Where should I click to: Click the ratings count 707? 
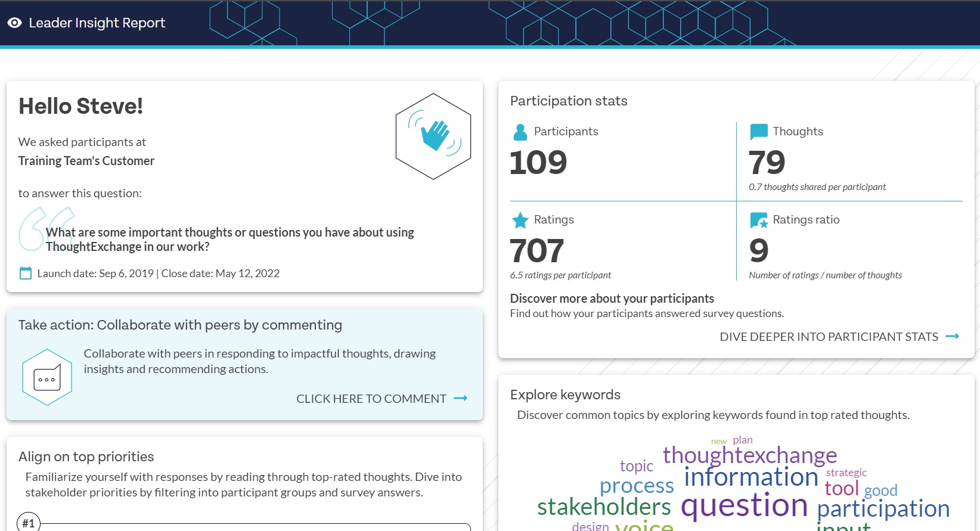(537, 250)
